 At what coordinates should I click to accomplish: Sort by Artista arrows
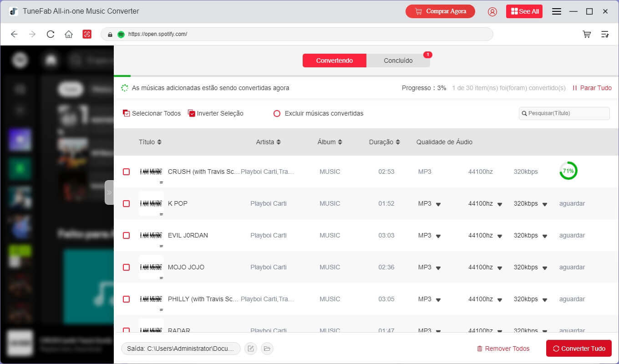coord(279,142)
